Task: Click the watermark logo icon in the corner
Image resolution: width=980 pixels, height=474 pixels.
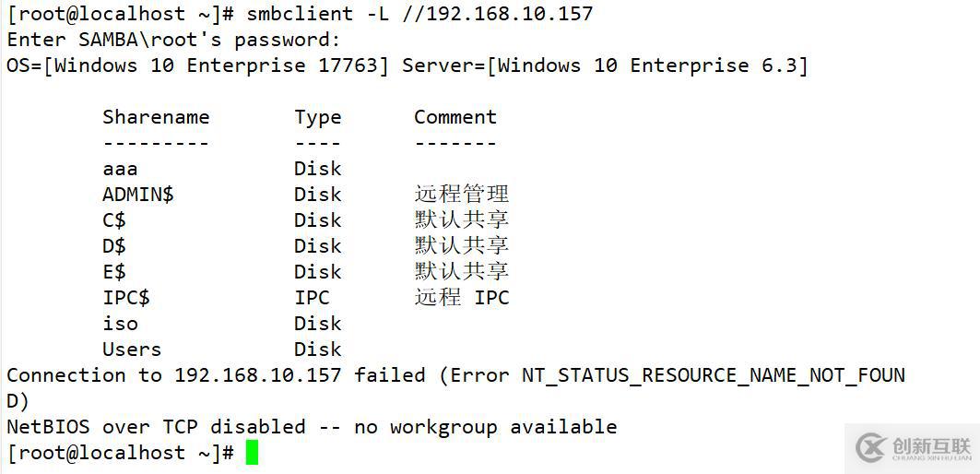Action: coord(869,447)
